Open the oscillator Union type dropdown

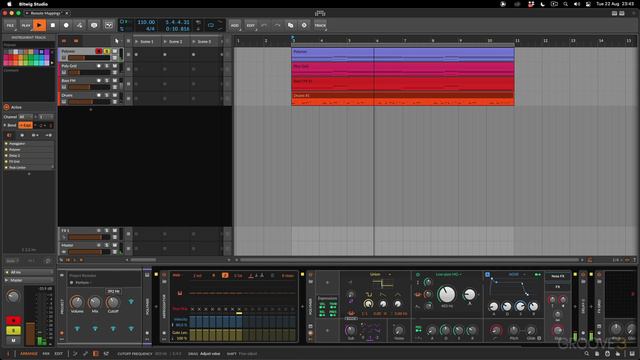click(x=380, y=274)
